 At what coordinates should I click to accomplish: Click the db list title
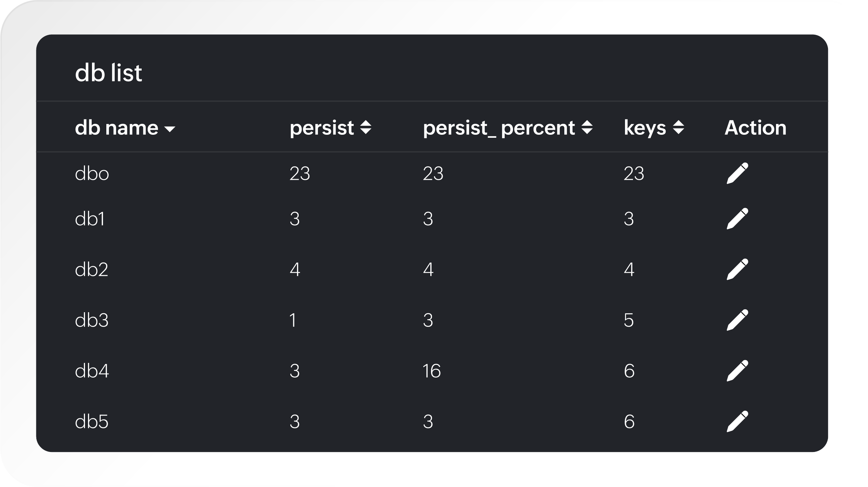coord(109,73)
